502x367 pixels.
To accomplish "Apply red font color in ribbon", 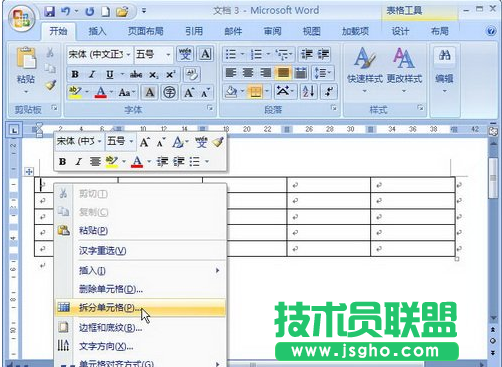I will 101,92.
